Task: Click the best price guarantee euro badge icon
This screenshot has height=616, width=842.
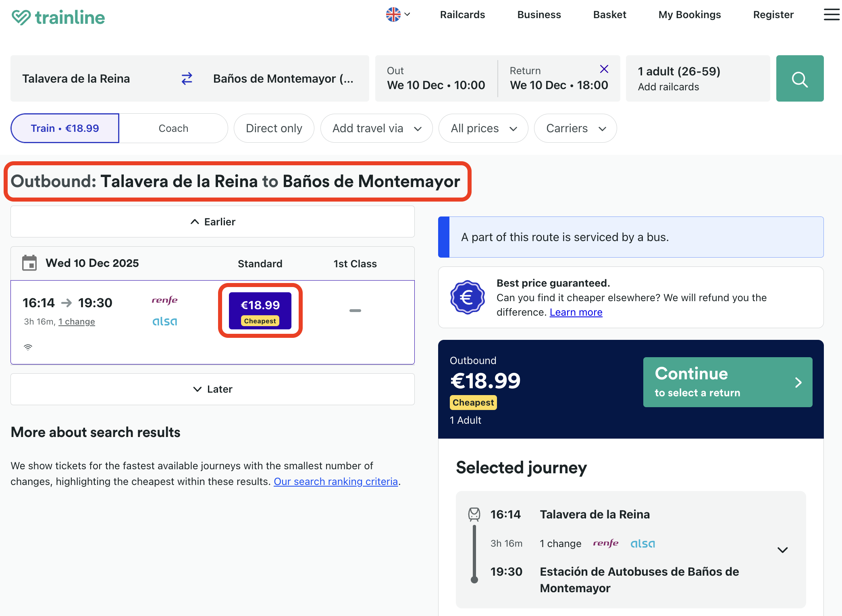Action: [x=467, y=297]
